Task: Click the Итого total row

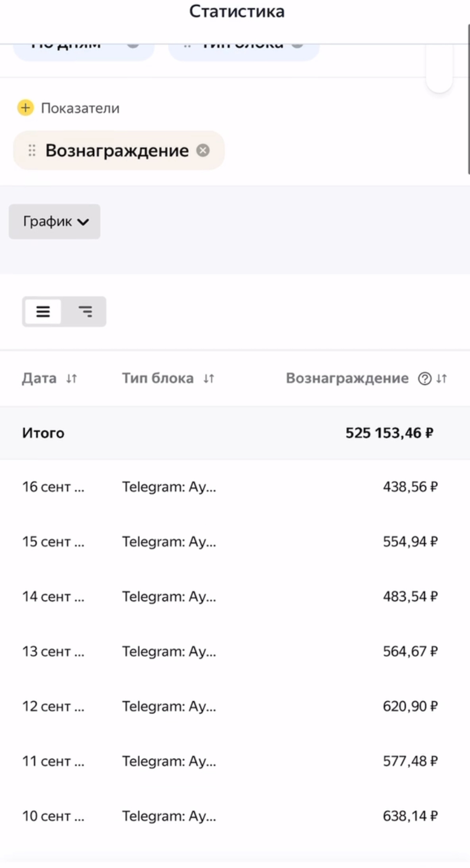Action: [x=43, y=433]
